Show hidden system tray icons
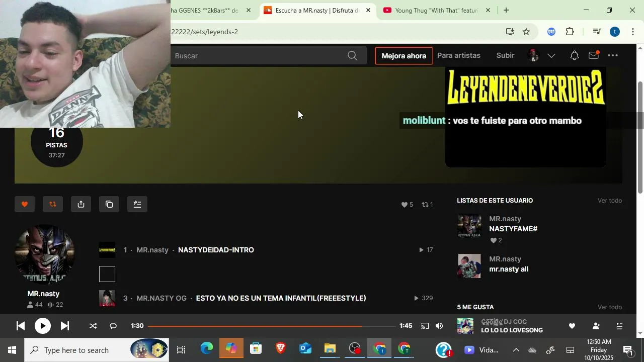The width and height of the screenshot is (644, 362). pyautogui.click(x=516, y=350)
